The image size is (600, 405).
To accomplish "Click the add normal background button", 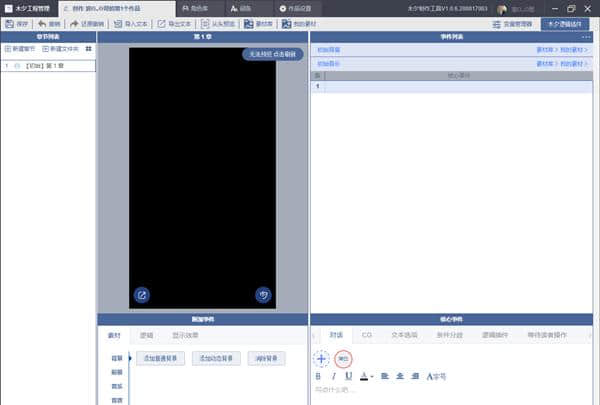I will pos(160,358).
